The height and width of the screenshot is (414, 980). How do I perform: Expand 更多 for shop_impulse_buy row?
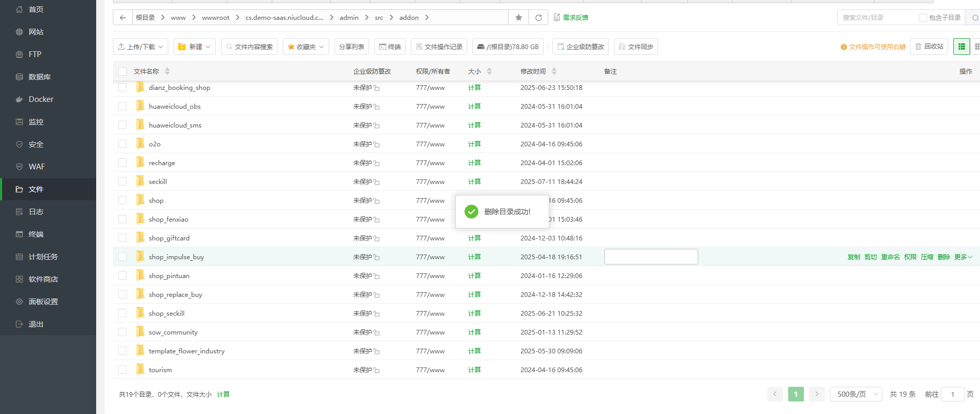tap(963, 257)
